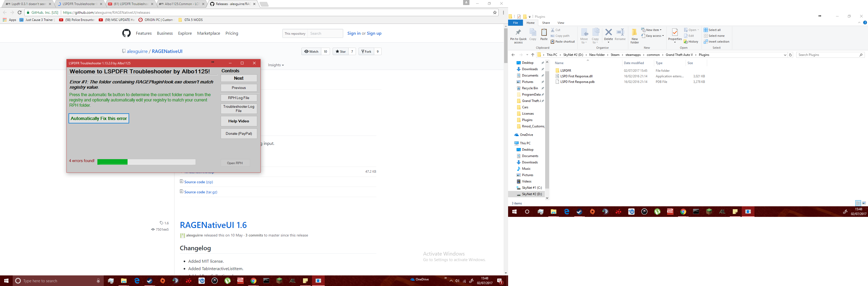This screenshot has width=868, height=286.
Task: Open address bar path history dropdown
Action: tap(785, 55)
